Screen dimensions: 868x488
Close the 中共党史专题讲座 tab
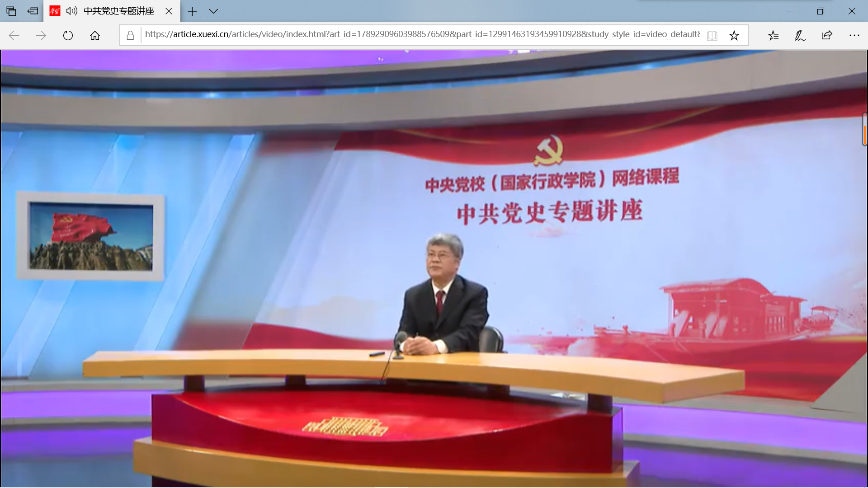coord(169,11)
